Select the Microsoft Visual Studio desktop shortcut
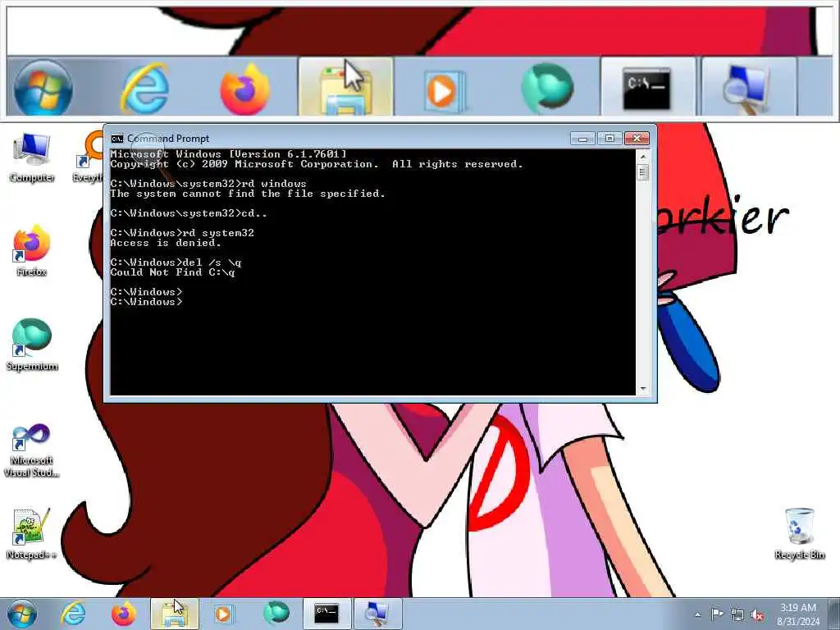 pyautogui.click(x=32, y=451)
